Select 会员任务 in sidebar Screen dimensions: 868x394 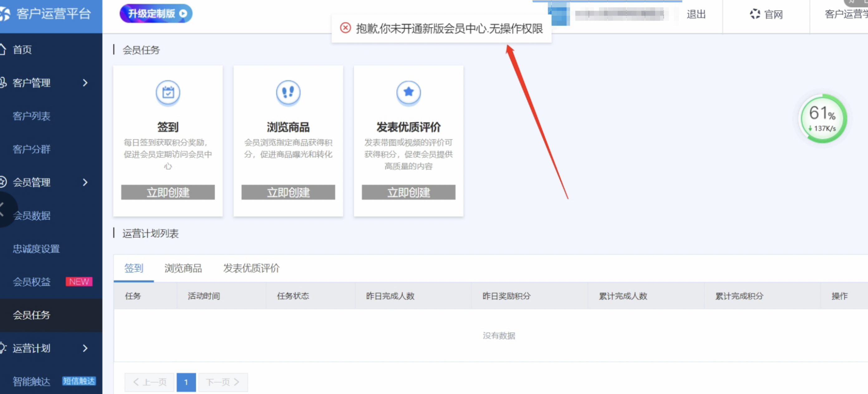click(32, 315)
